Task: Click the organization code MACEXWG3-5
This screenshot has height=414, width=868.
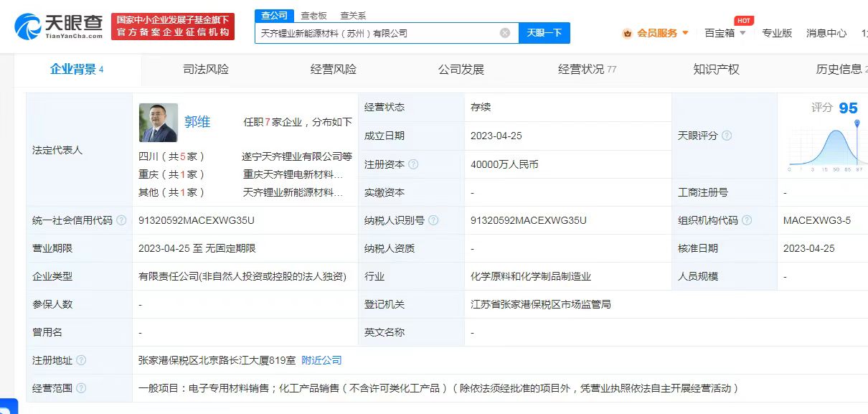Action: (x=817, y=220)
